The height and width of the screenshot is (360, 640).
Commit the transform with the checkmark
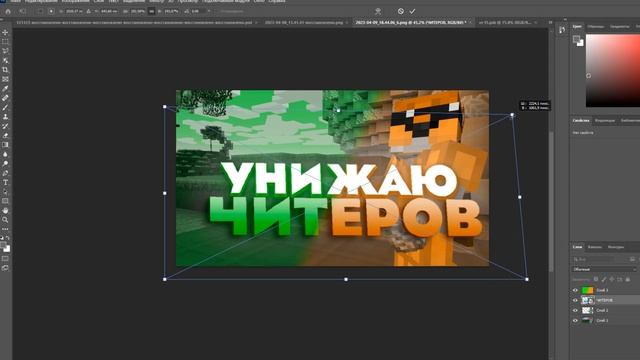click(412, 11)
